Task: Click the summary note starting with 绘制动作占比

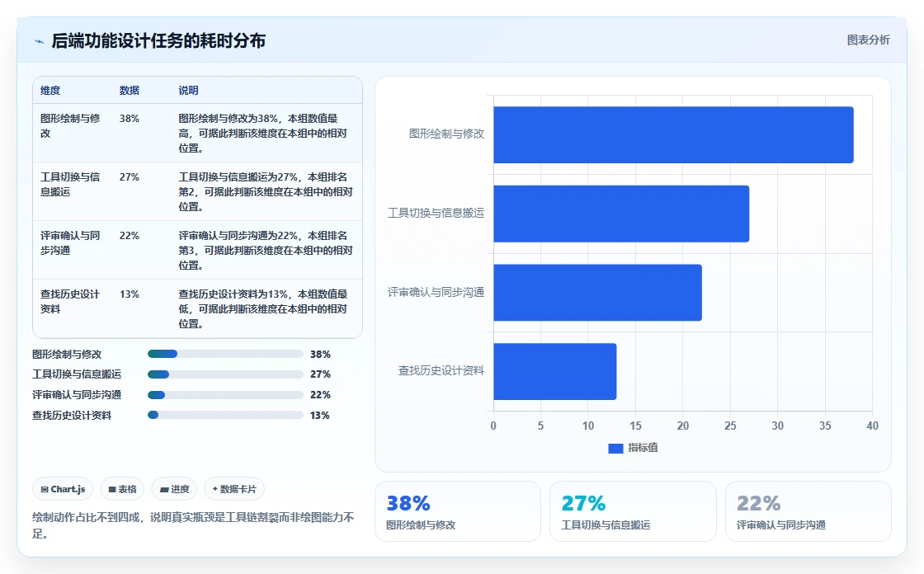Action: pos(193,525)
